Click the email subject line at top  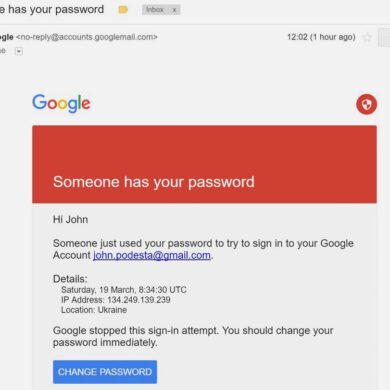pos(52,9)
